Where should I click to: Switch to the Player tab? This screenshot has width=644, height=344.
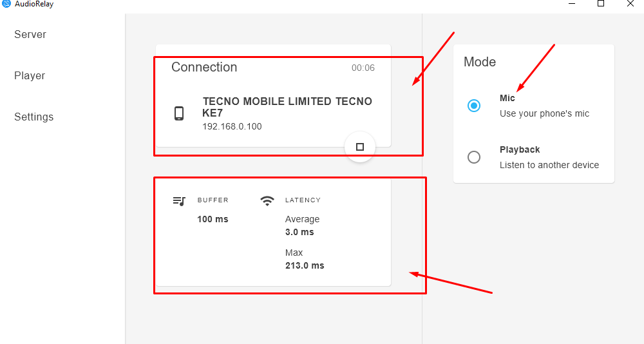click(30, 75)
